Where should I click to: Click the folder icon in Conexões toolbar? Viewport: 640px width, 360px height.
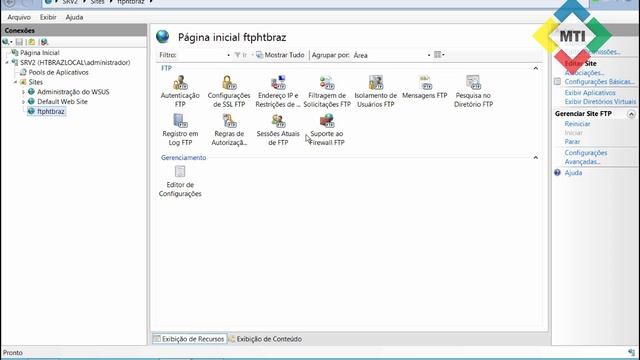(32, 42)
